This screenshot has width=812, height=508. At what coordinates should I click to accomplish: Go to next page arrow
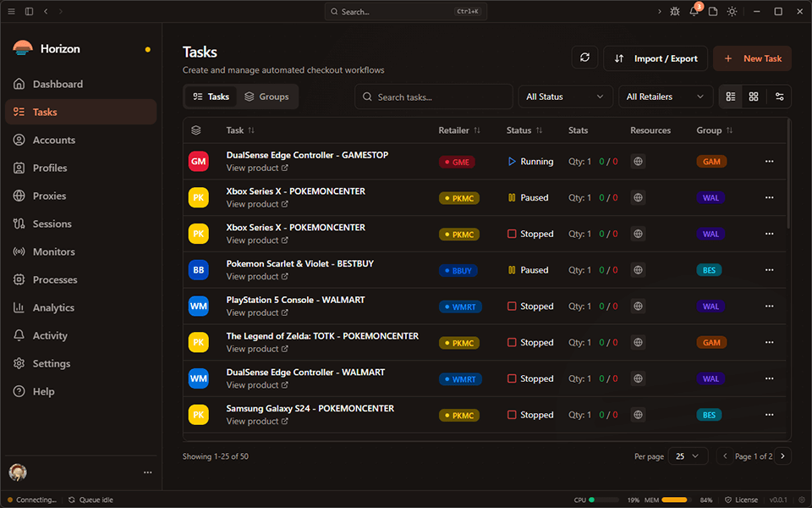[782, 456]
